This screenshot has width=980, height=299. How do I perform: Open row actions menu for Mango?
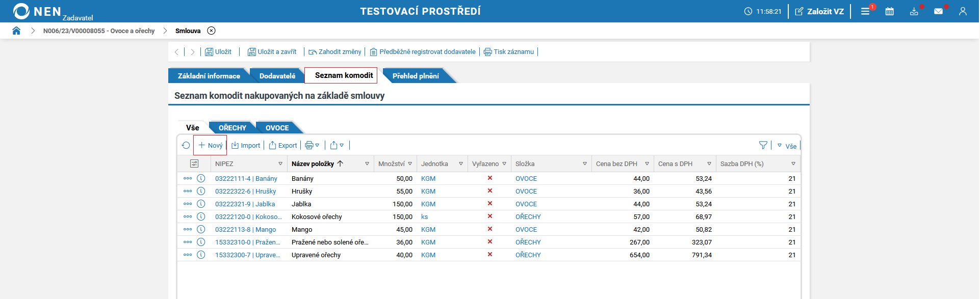(x=188, y=230)
